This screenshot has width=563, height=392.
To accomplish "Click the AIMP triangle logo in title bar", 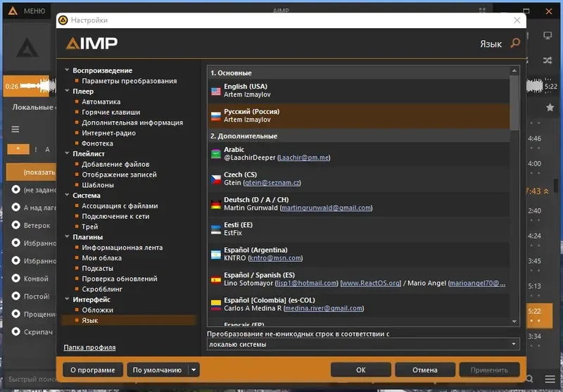I will point(13,11).
